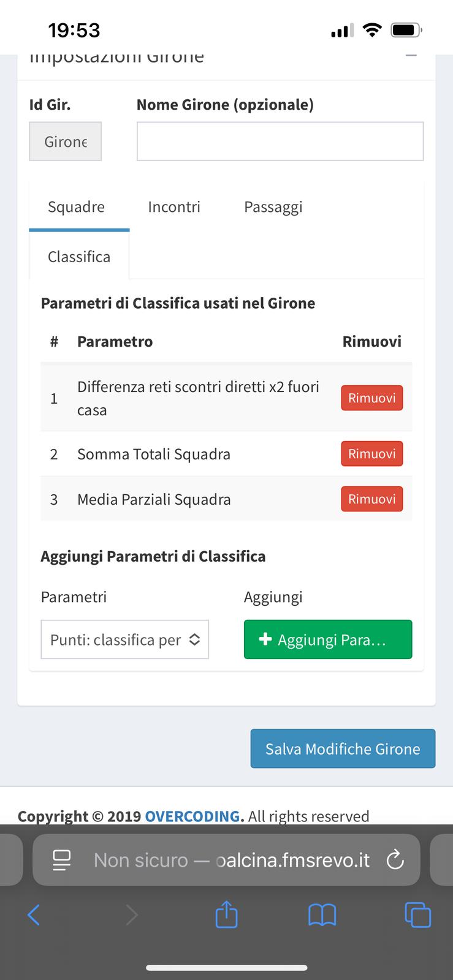Open the OVERCODING footer link

[x=192, y=816]
